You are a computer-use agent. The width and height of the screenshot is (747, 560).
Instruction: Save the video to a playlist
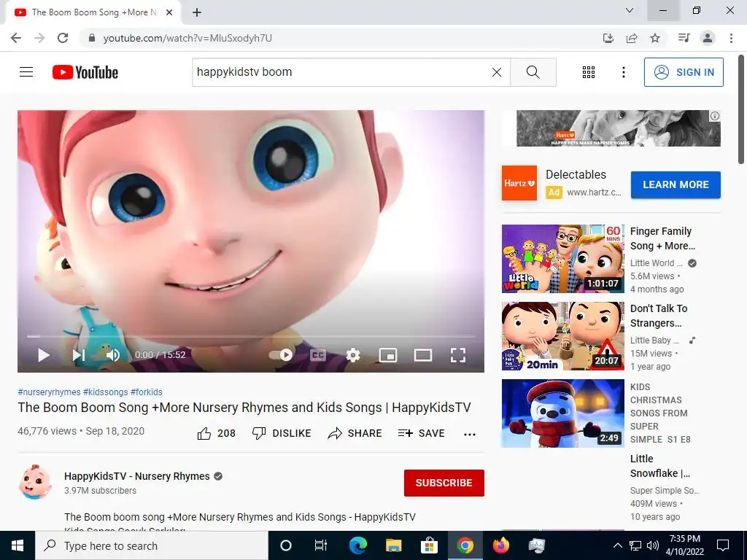pos(421,433)
